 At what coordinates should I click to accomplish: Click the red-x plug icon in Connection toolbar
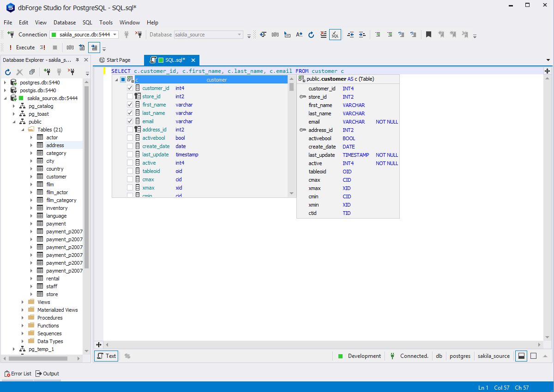point(138,35)
